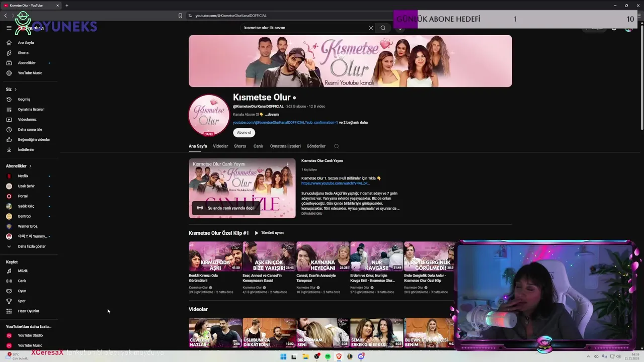Expand Daha fazla göster subscriptions
The width and height of the screenshot is (644, 362).
29,246
